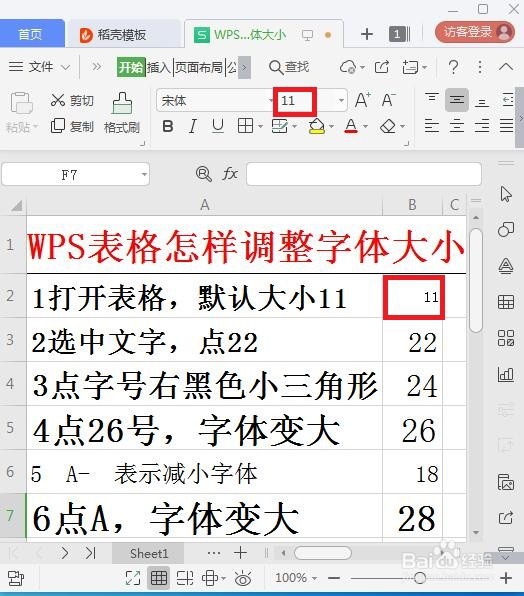Screen dimensions: 524x596
Task: Toggle Italic formatting
Action: (x=193, y=126)
